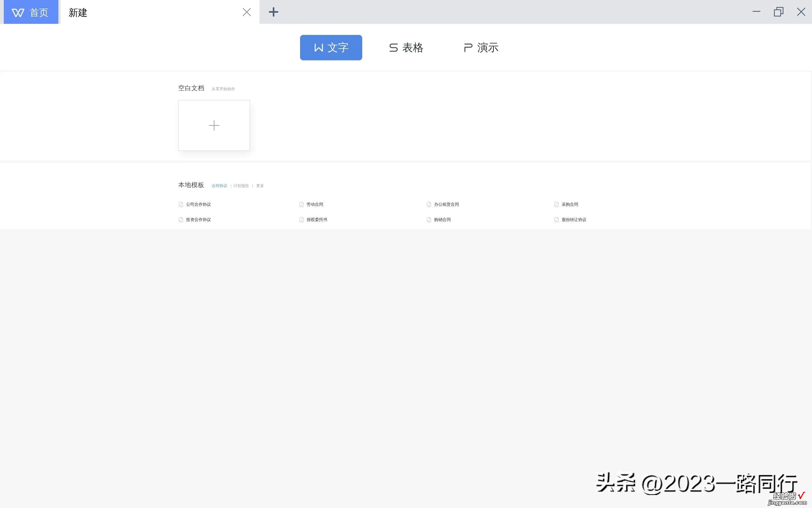
Task: Open the 购销合同 template
Action: click(x=442, y=220)
